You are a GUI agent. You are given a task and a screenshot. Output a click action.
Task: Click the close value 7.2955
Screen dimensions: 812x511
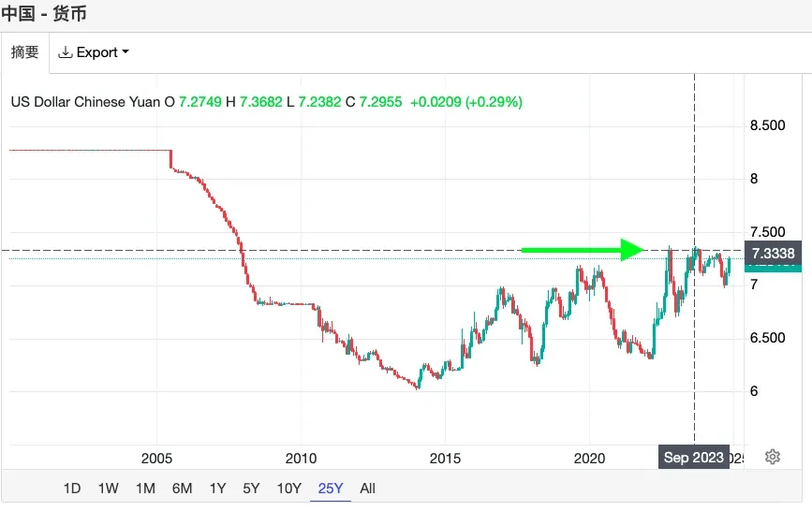click(x=380, y=102)
